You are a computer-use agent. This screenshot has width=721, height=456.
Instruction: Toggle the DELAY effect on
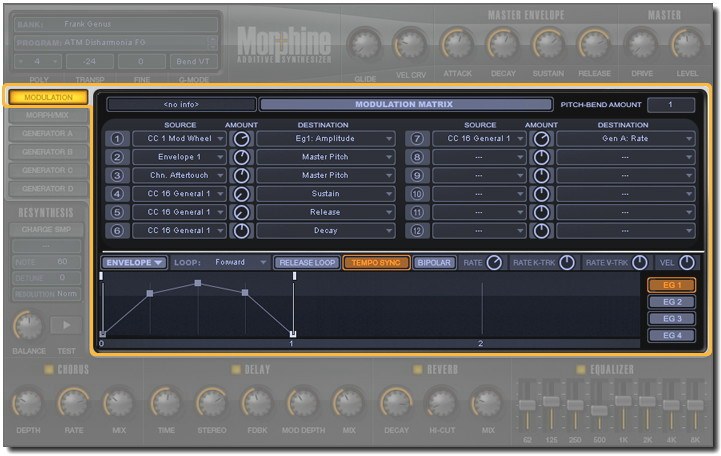coord(236,369)
